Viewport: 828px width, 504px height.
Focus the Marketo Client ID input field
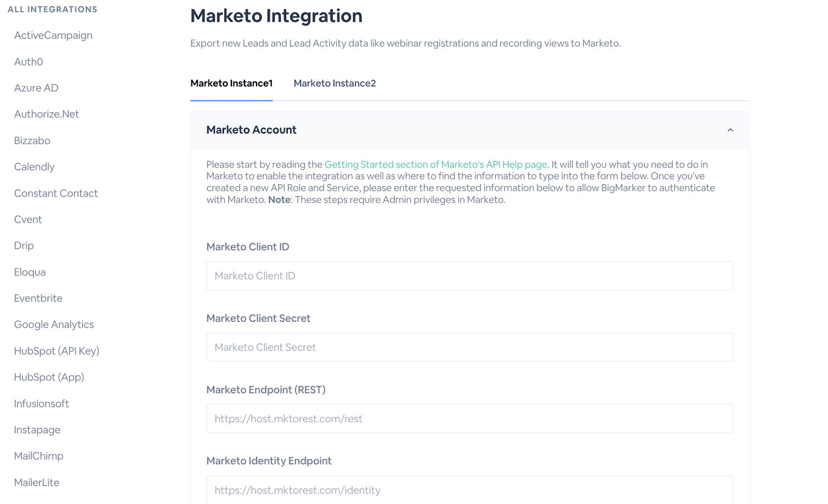pos(469,276)
